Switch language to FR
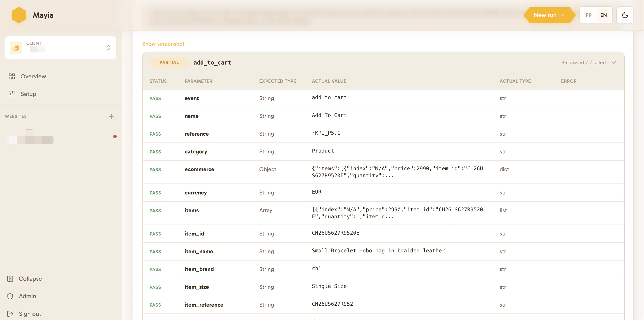Screen dimensions: 644x320 [x=589, y=15]
